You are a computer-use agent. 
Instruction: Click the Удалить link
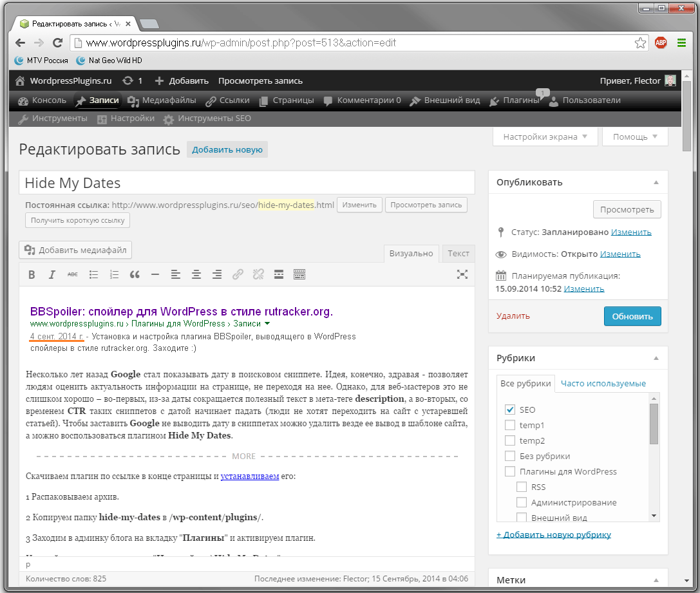coord(513,316)
